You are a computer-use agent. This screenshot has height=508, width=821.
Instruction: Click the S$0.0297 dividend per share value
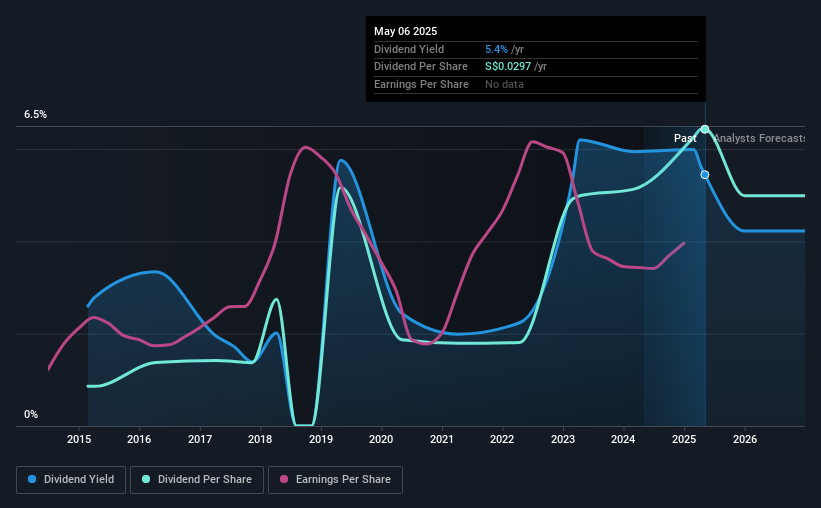[x=508, y=67]
